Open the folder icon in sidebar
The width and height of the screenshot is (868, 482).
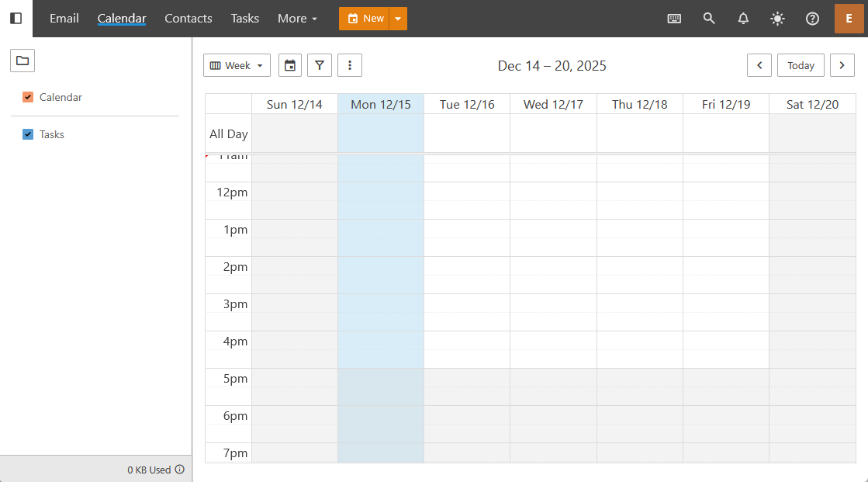point(22,61)
